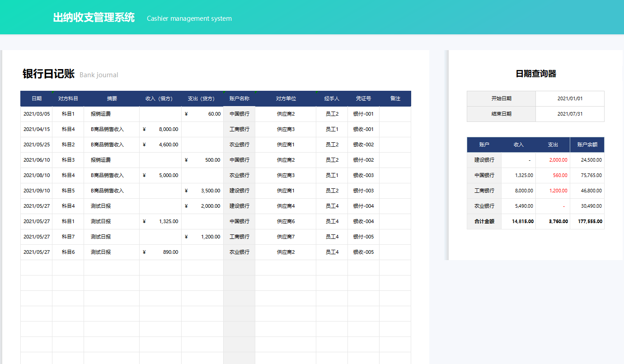Image resolution: width=624 pixels, height=364 pixels.
Task: Click the 5,000.00 income cell
Action: click(x=160, y=175)
